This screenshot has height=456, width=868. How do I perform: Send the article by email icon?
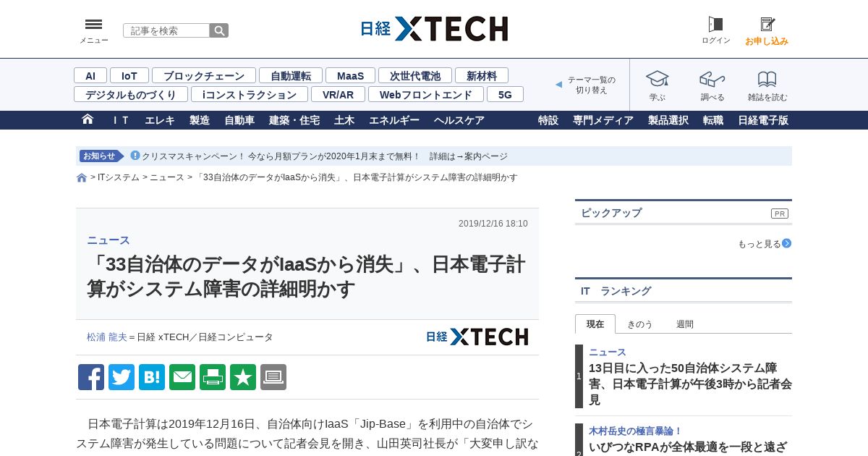pos(182,377)
